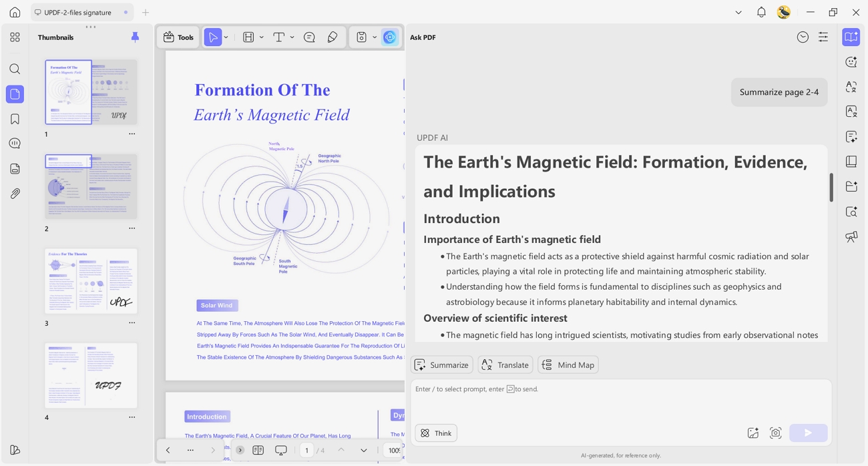Open the user account avatar

coord(784,12)
